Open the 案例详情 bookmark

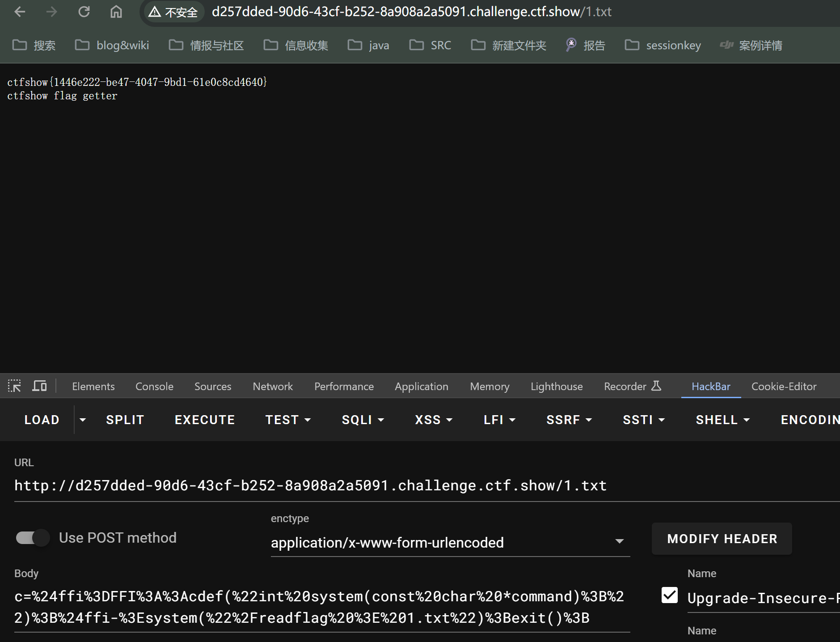point(751,45)
